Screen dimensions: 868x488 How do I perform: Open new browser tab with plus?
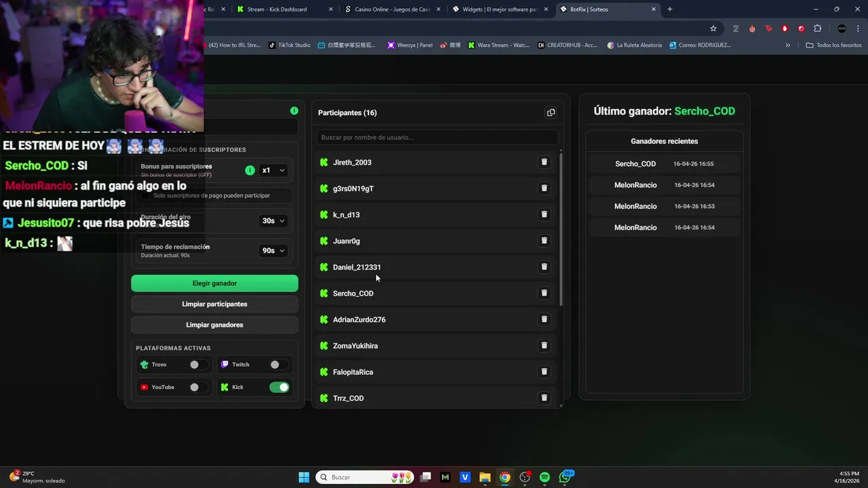tap(670, 9)
